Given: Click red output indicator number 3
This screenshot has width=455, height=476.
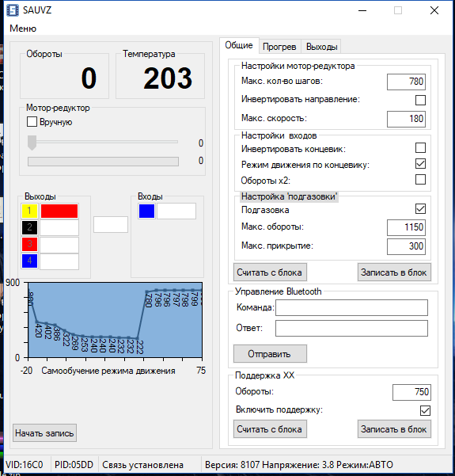Looking at the screenshot, I should pyautogui.click(x=29, y=244).
